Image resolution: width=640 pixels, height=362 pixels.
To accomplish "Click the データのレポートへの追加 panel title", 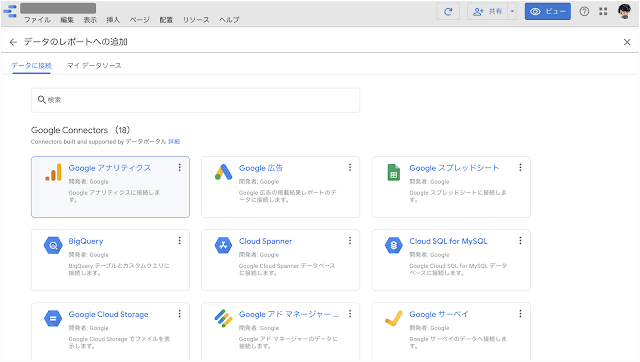I will [76, 42].
